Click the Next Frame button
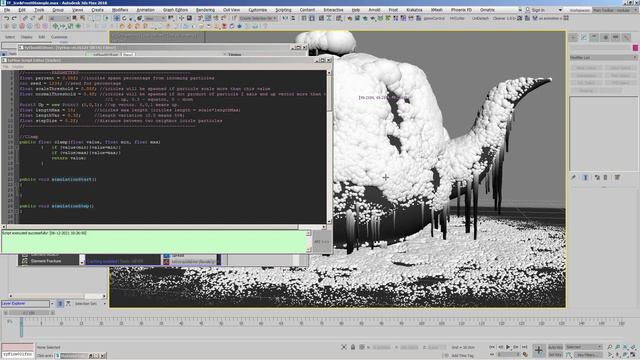This screenshot has height=360, width=640. (x=516, y=347)
